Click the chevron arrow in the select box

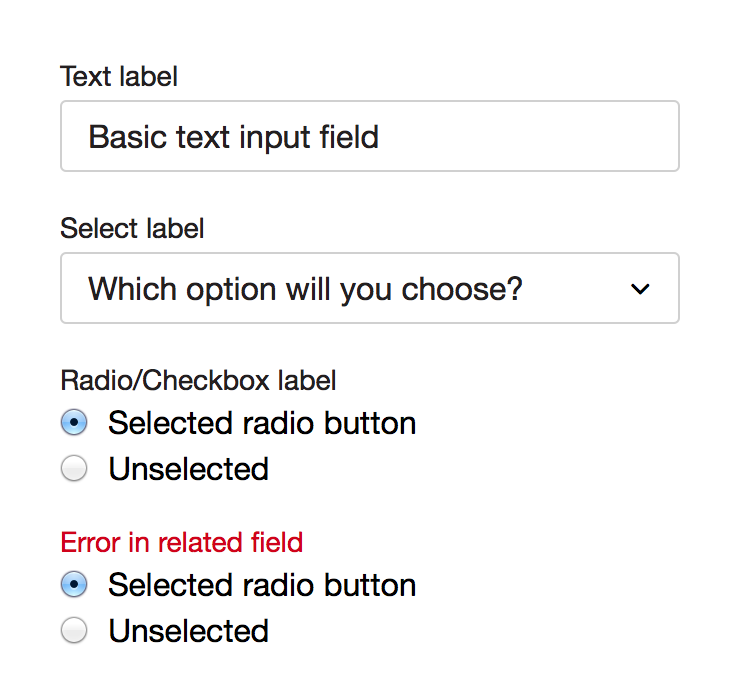[x=641, y=289]
